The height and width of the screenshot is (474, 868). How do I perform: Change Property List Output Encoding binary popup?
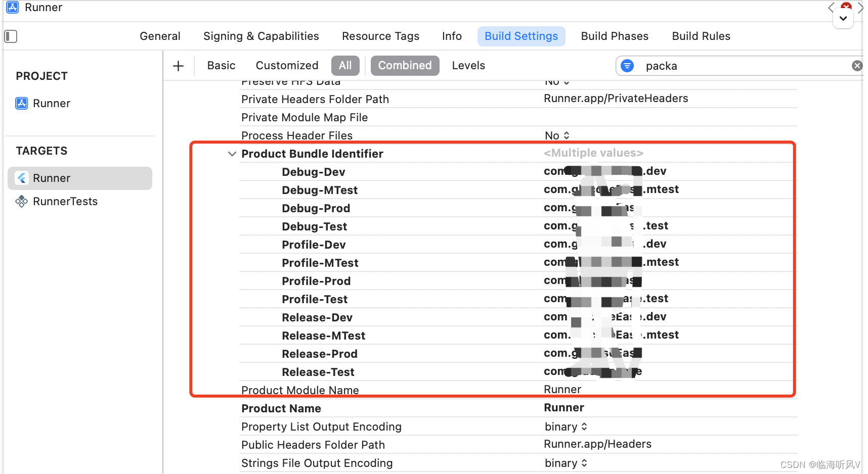(566, 427)
